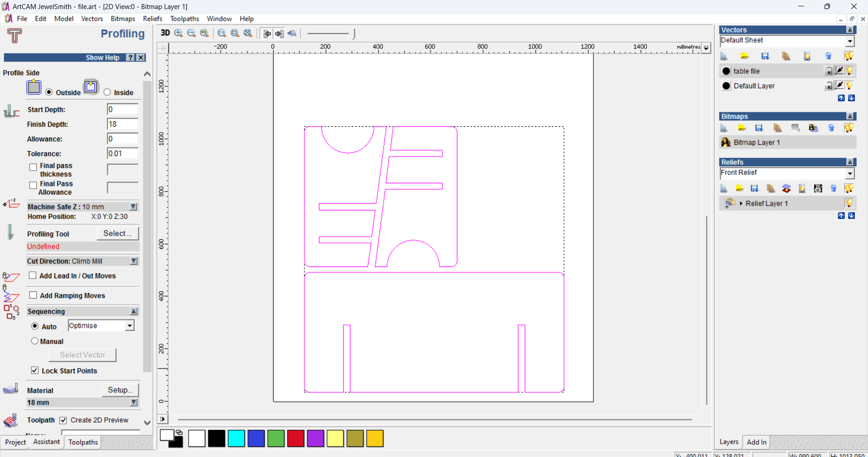The width and height of the screenshot is (868, 457).
Task: Collapse the Sequencing section
Action: point(134,311)
